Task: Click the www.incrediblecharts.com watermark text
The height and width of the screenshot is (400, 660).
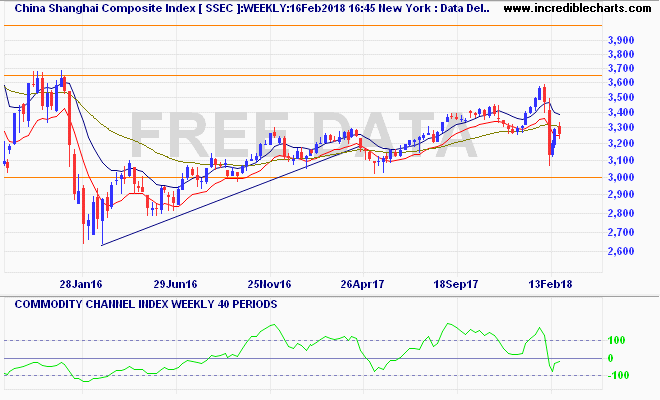Action: tap(577, 8)
